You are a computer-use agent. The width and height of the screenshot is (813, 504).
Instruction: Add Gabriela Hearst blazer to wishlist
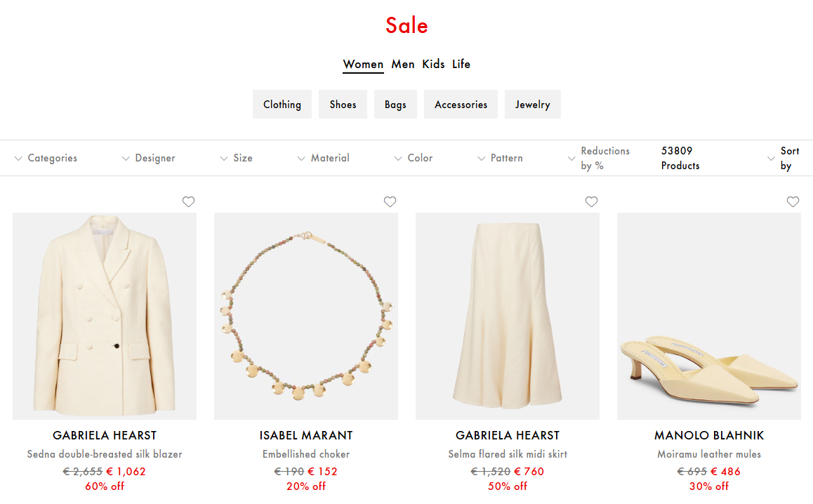188,202
